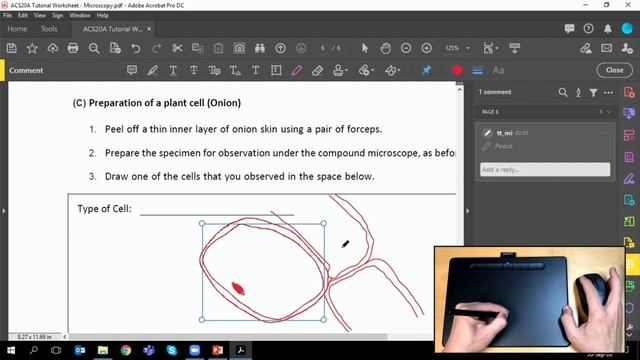This screenshot has width=640, height=360.
Task: Click the Snapshot camera icon
Action: click(239, 48)
